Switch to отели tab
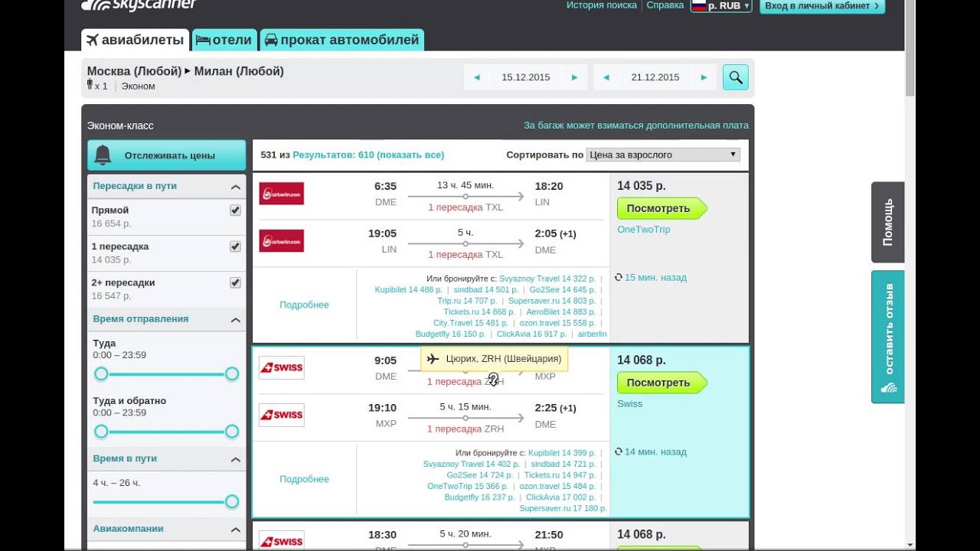 point(224,40)
